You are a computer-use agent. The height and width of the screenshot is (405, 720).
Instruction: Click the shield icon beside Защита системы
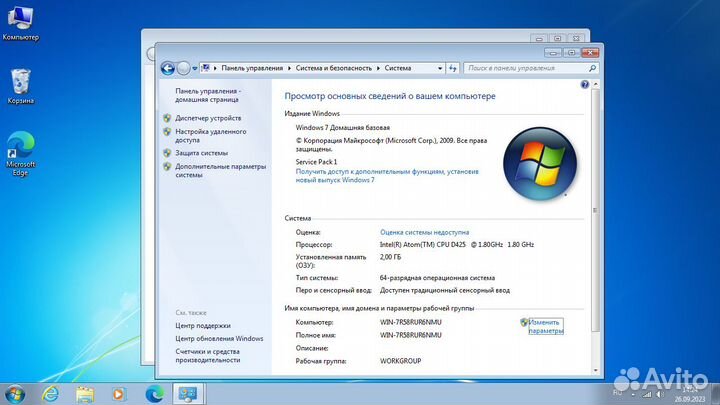(167, 153)
